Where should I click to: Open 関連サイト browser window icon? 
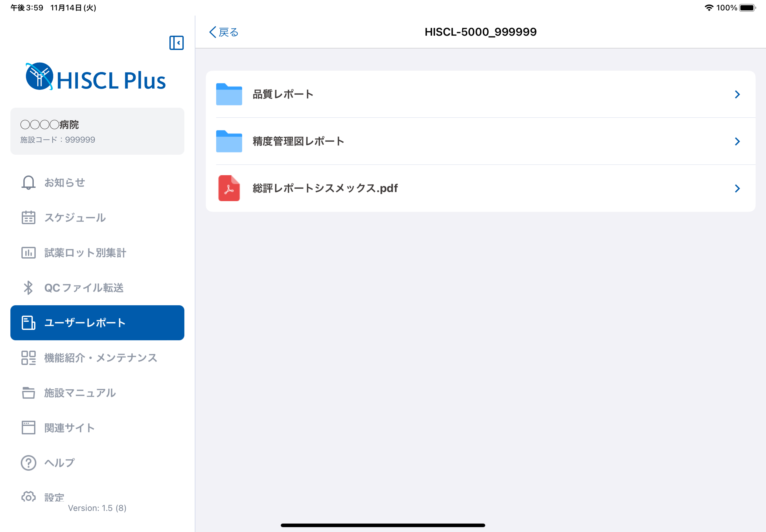[28, 428]
